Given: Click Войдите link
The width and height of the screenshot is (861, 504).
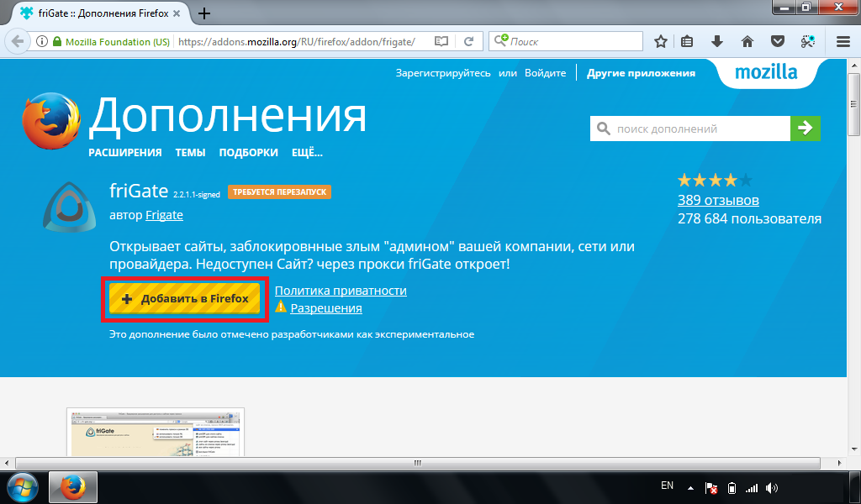Looking at the screenshot, I should (x=545, y=73).
